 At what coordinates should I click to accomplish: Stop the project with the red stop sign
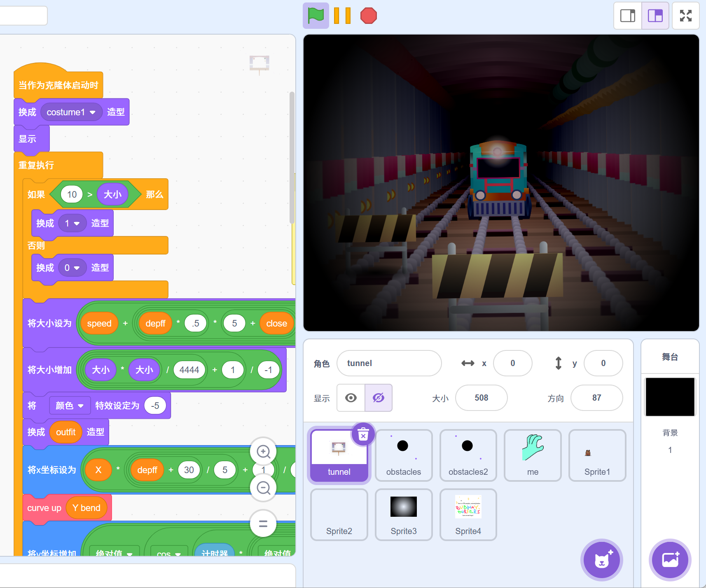click(x=368, y=16)
